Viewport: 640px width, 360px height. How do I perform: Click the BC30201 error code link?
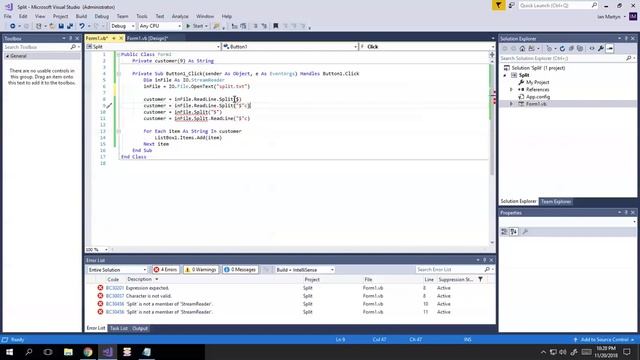[115, 288]
